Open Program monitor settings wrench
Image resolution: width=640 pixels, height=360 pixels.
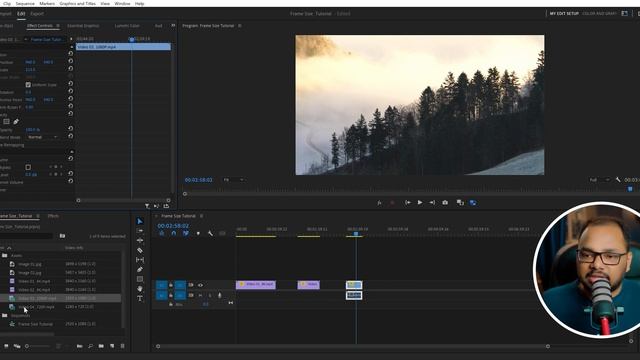[618, 180]
